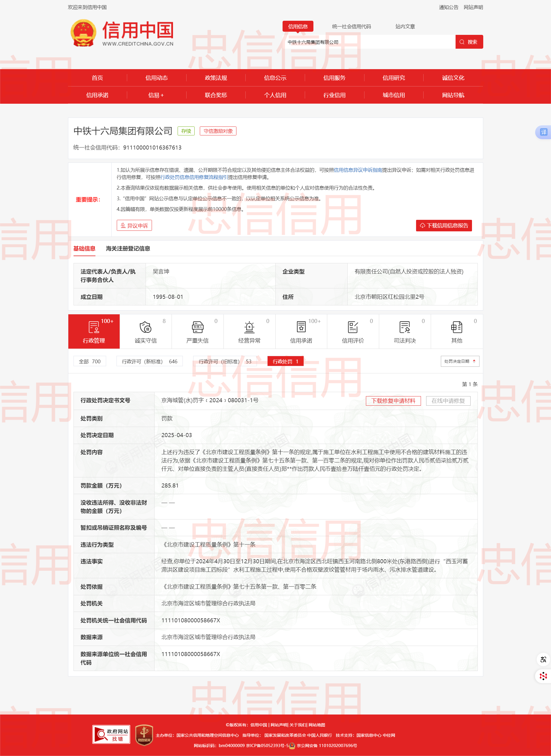Open the 信用评价 category icon
This screenshot has width=551, height=756.
(x=353, y=328)
